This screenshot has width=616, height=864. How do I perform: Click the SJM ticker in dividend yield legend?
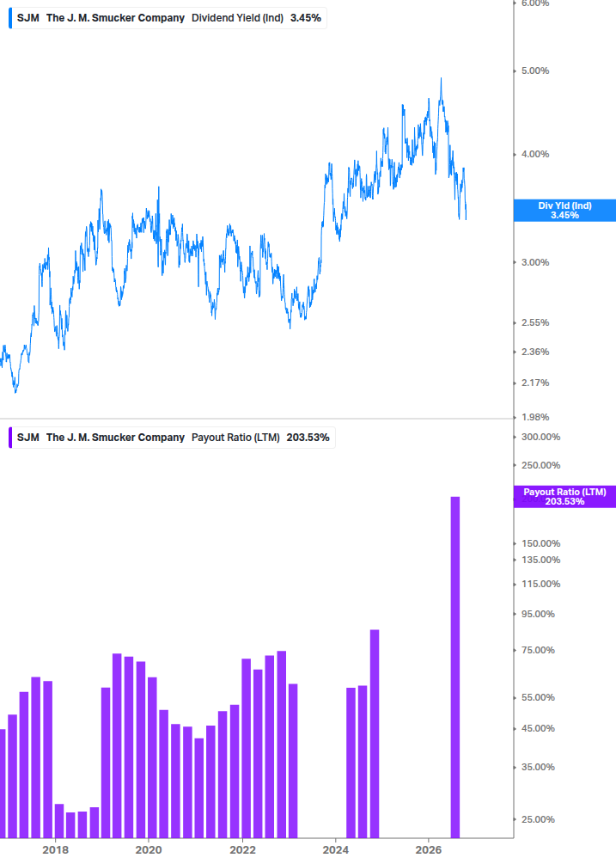28,18
